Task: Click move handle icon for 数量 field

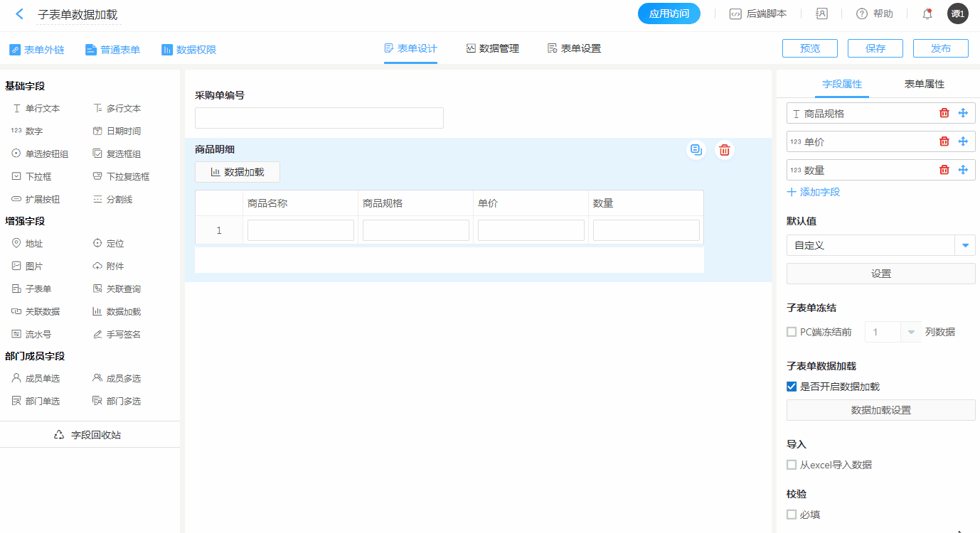Action: pyautogui.click(x=963, y=170)
